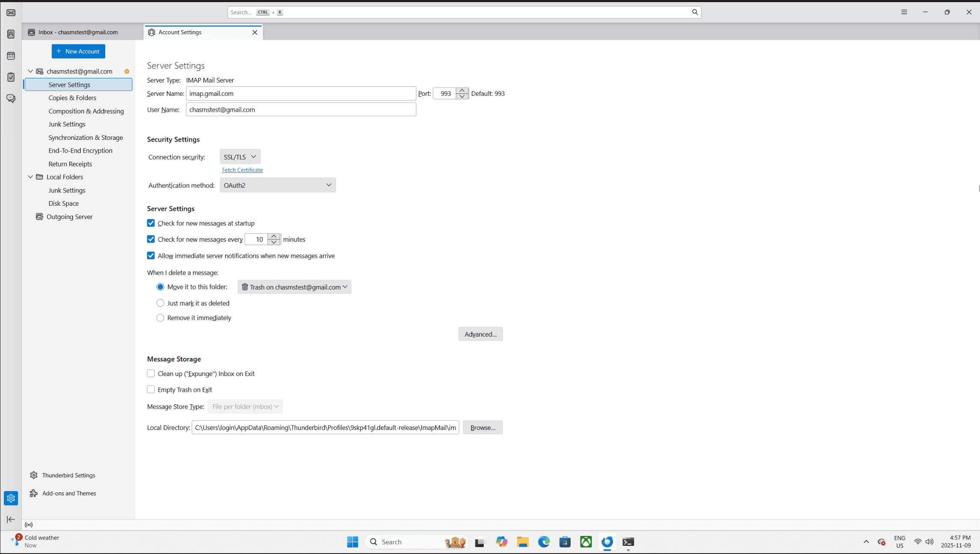Click the Fetch Certificate link

(x=242, y=170)
